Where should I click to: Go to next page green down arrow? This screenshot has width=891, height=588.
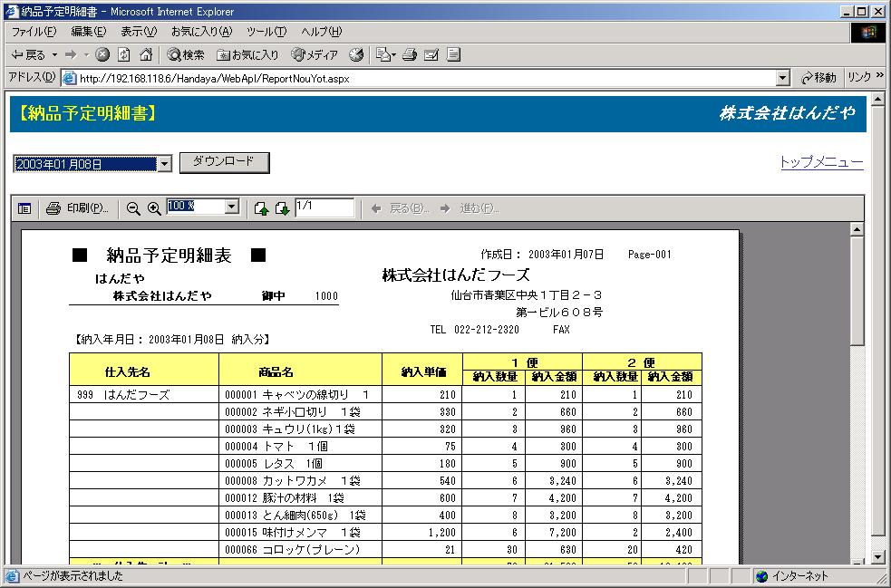[x=283, y=208]
